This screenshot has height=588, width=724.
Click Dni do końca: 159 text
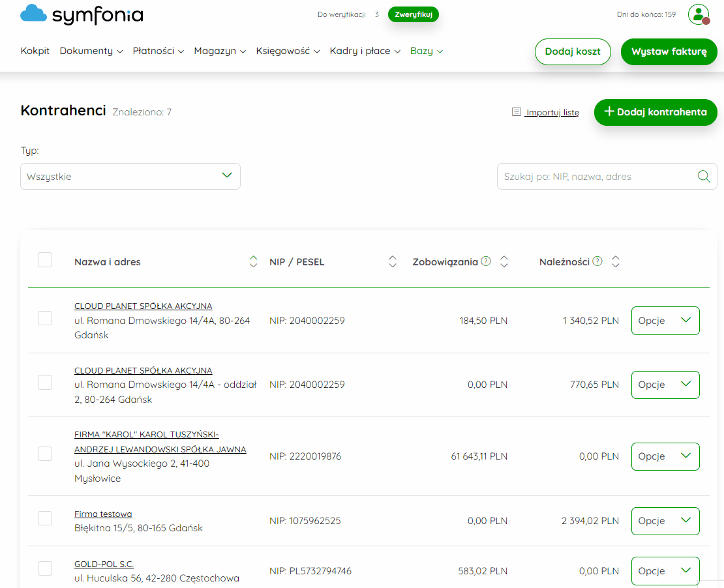coord(646,14)
